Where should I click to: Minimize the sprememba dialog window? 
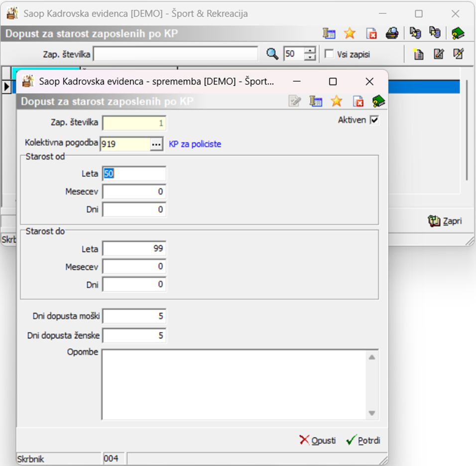point(297,81)
